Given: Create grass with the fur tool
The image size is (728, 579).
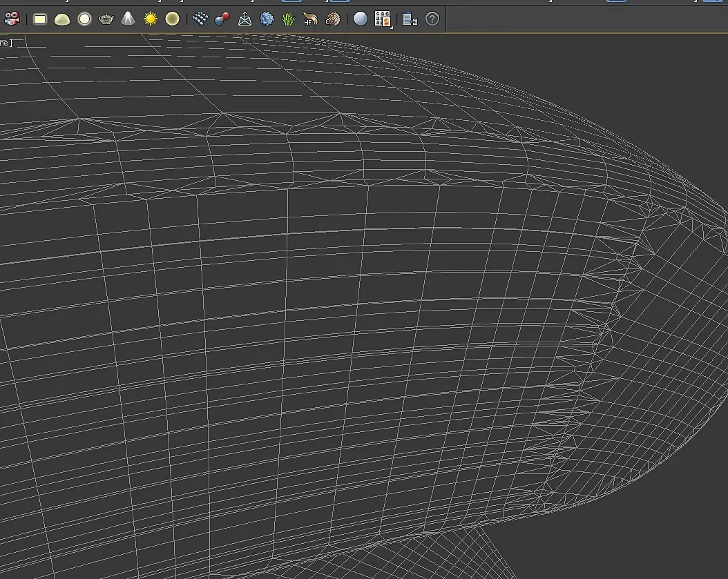Looking at the screenshot, I should pyautogui.click(x=289, y=19).
